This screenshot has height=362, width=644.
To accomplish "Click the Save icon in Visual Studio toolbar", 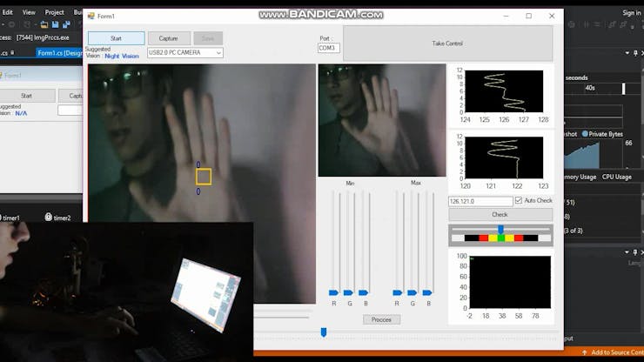I will click(x=55, y=24).
